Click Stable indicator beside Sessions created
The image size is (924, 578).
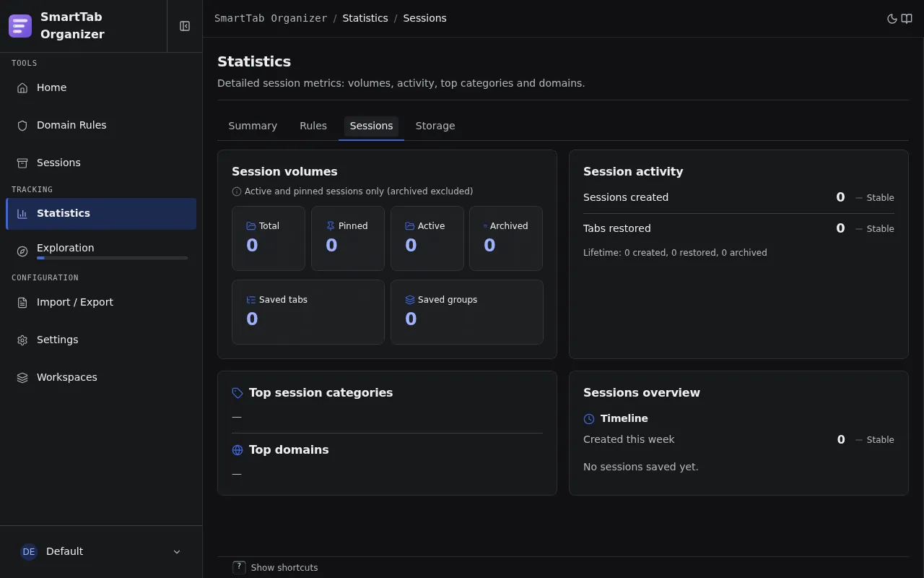875,198
